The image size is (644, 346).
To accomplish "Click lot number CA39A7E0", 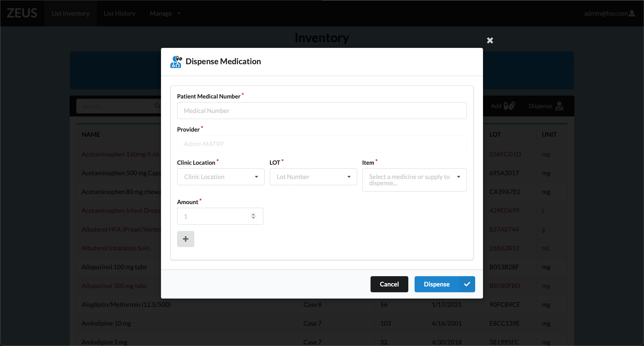I will pyautogui.click(x=505, y=192).
